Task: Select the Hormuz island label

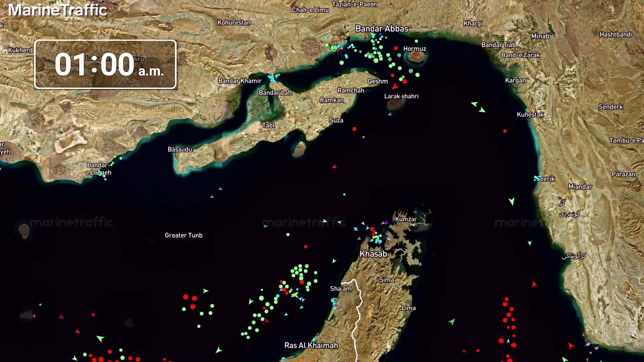Action: pyautogui.click(x=415, y=49)
